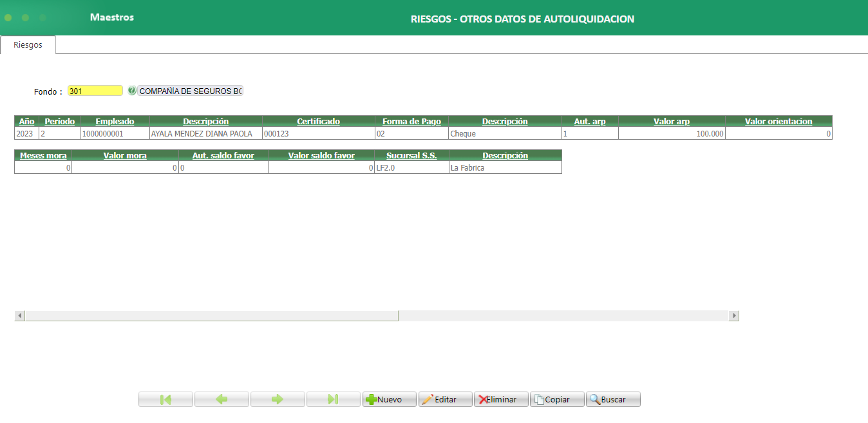
Task: Sort by Empleado column header
Action: pyautogui.click(x=115, y=121)
